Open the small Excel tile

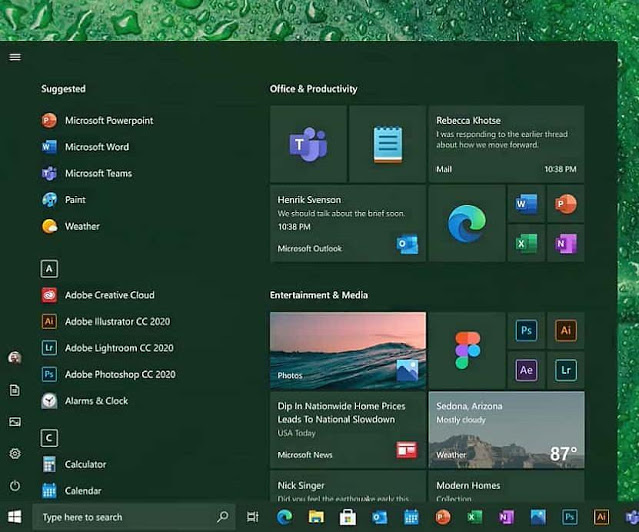(527, 243)
